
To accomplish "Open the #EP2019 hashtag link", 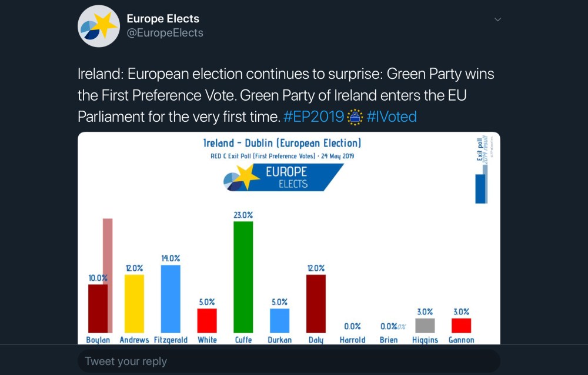I will [313, 117].
